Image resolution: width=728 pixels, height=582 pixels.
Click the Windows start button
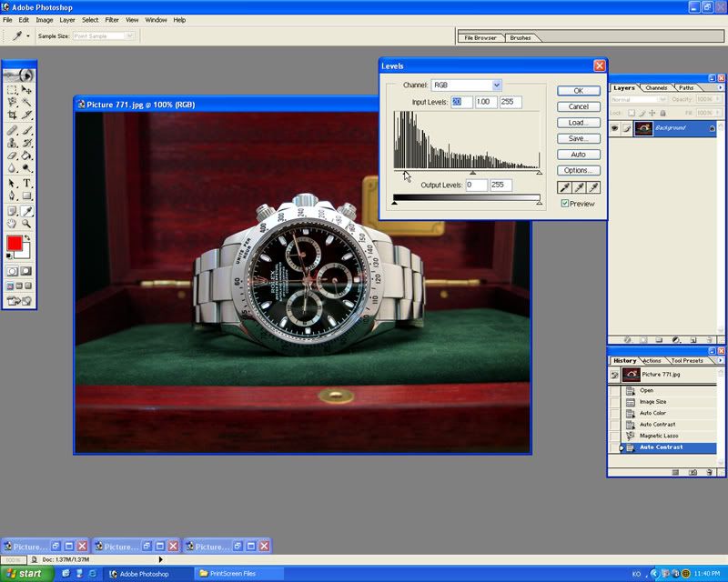pos(26,574)
